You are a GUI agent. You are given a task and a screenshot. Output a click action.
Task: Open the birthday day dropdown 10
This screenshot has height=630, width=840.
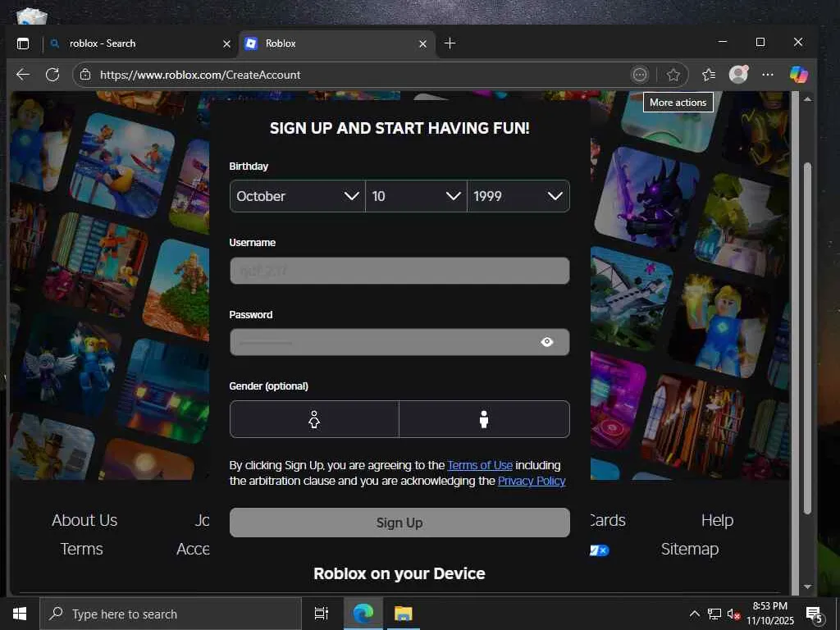pos(416,196)
